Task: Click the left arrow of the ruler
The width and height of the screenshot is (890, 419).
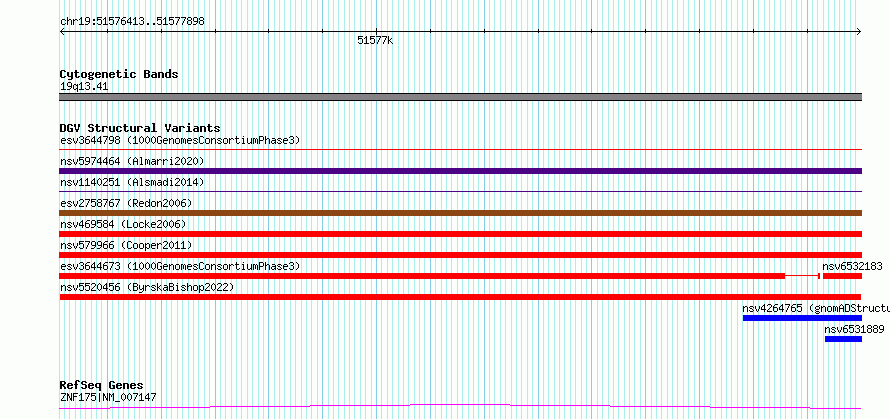Action: click(x=62, y=32)
